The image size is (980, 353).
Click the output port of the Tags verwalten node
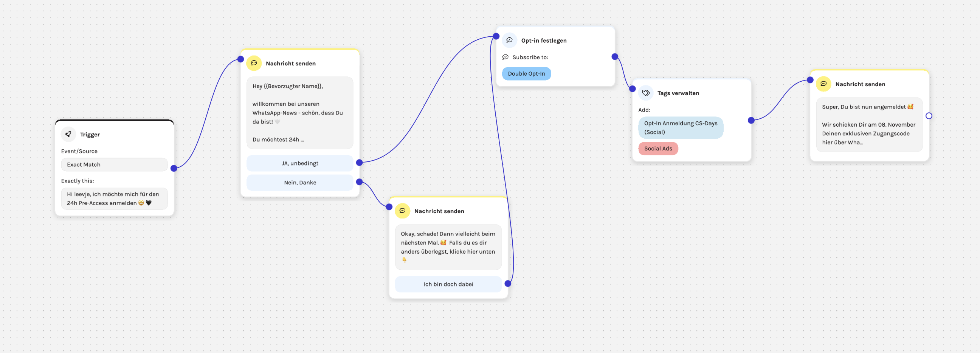point(751,120)
